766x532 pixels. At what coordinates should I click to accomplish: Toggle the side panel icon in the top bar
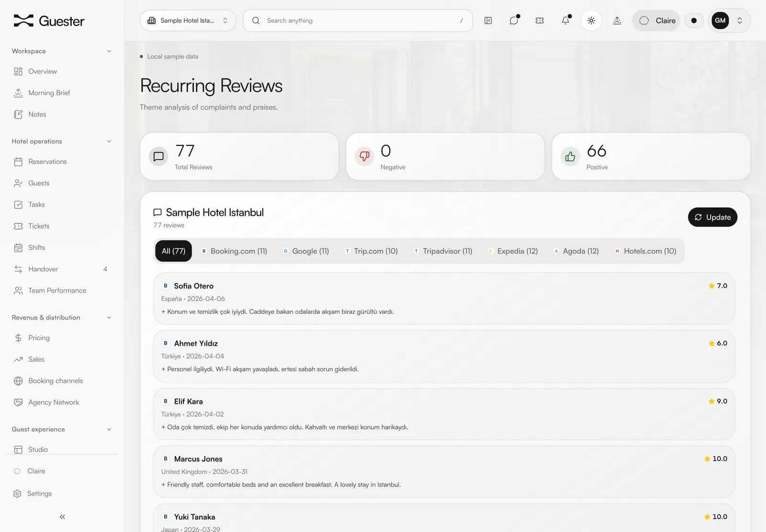(x=488, y=21)
